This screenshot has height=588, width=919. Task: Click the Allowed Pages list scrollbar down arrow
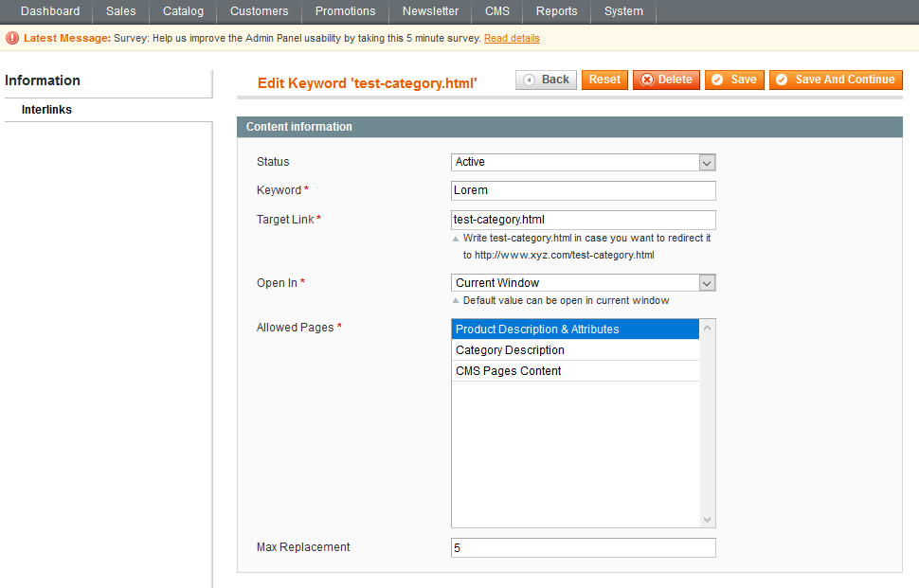pyautogui.click(x=707, y=519)
